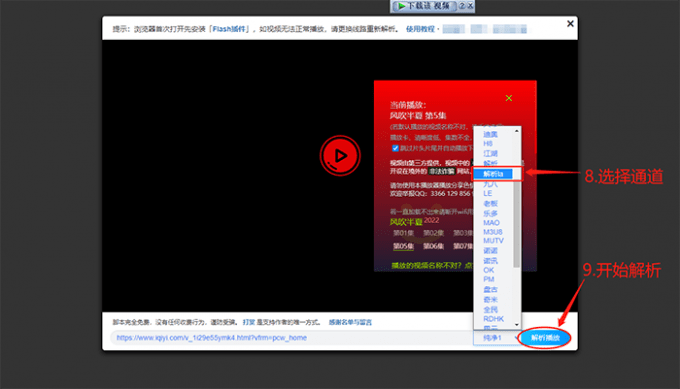This screenshot has width=680, height=389.
Task: Click the channel list scroll-up arrow
Action: 517,131
